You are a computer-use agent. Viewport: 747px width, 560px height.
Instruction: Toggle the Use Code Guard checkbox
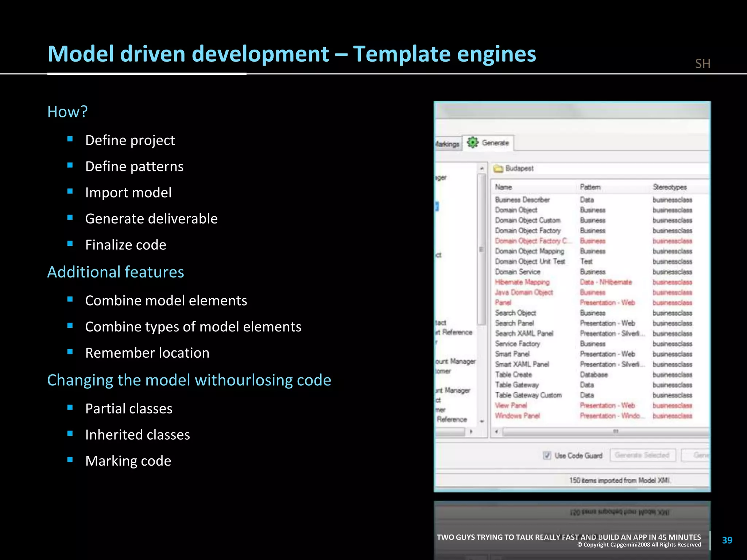coord(547,455)
